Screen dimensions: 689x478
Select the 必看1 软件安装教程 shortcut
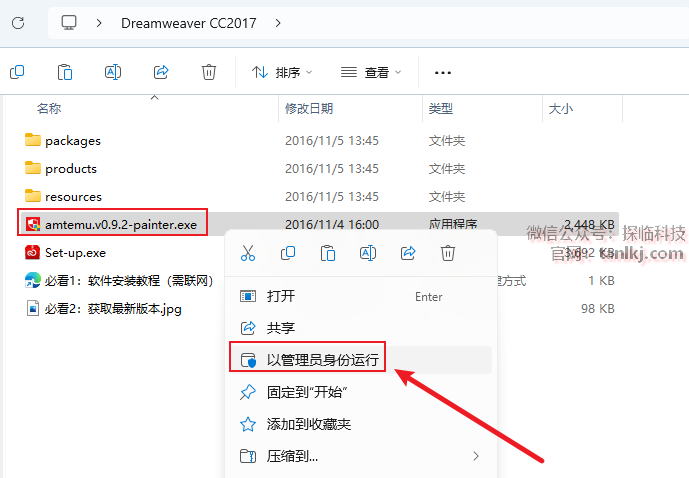coord(129,281)
